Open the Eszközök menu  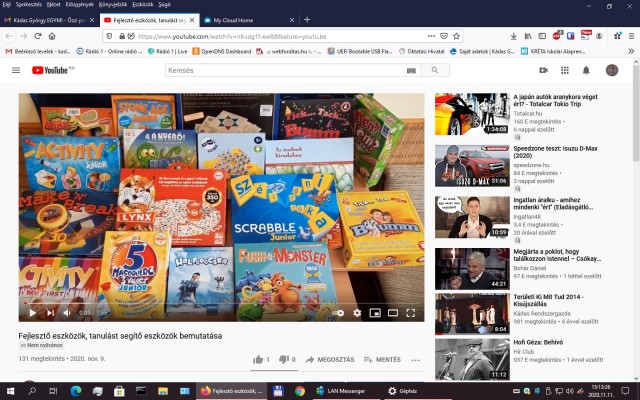pyautogui.click(x=142, y=4)
